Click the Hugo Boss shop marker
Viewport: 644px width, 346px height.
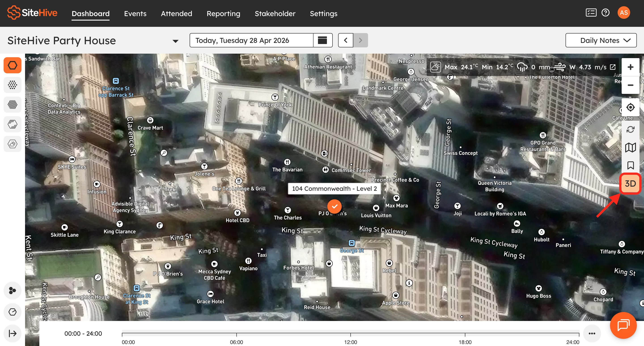click(538, 288)
